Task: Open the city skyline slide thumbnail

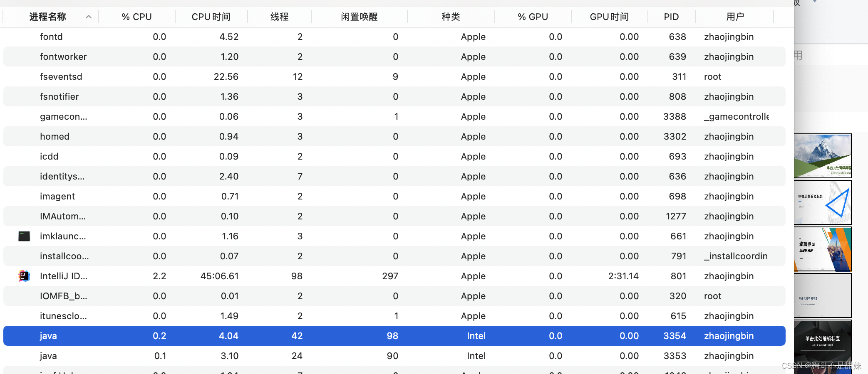Action: 823,249
